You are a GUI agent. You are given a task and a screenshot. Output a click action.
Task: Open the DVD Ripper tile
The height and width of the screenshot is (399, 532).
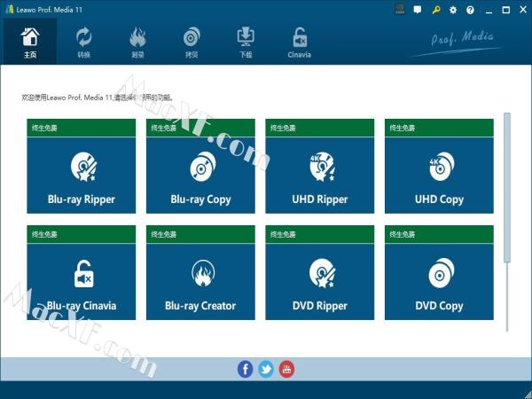click(x=320, y=281)
